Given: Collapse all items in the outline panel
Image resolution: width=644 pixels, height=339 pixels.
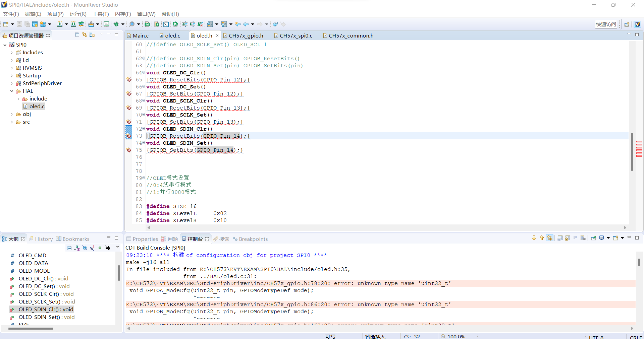Looking at the screenshot, I should point(69,248).
